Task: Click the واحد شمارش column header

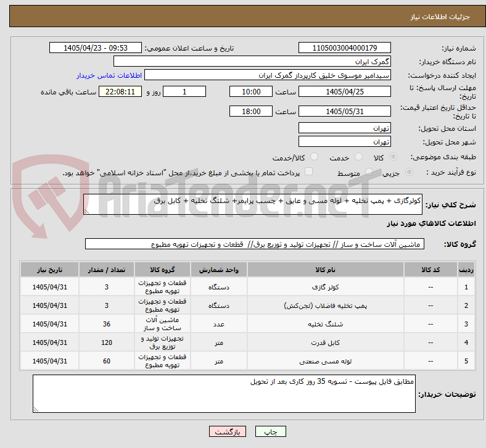Action: tap(219, 270)
